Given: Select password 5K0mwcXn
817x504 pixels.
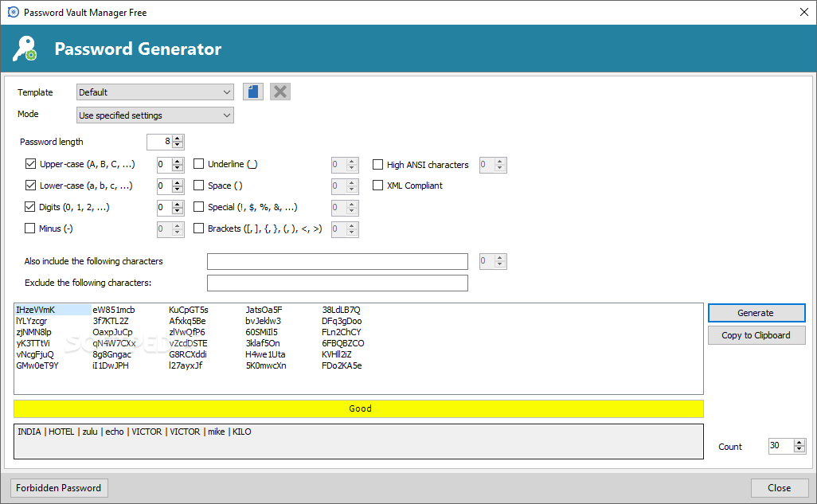Looking at the screenshot, I should (x=266, y=365).
